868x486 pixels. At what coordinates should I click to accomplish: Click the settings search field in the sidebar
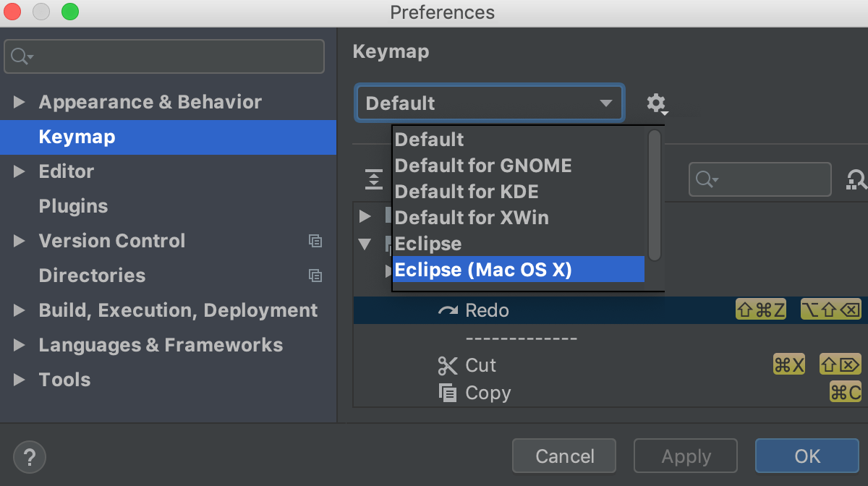[x=164, y=56]
